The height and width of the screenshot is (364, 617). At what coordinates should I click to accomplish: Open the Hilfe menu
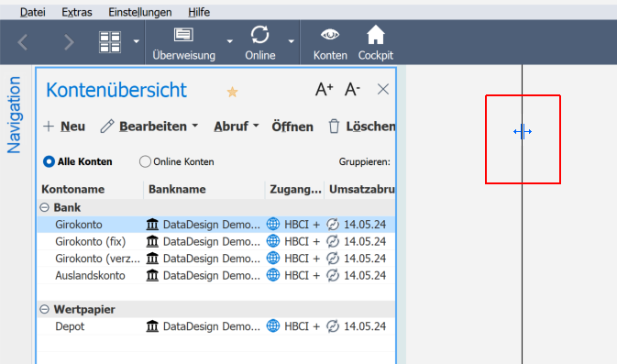click(x=199, y=12)
